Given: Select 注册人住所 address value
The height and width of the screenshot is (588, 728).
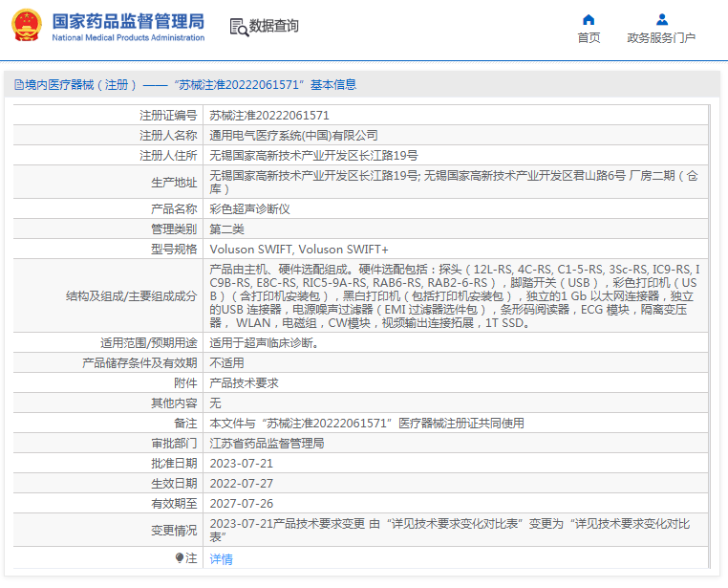Looking at the screenshot, I should 313,155.
